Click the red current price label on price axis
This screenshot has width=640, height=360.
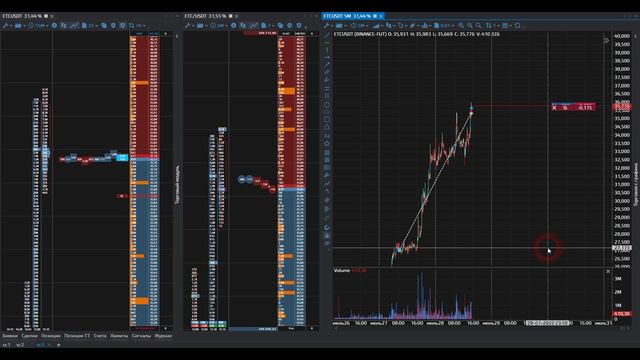click(622, 107)
